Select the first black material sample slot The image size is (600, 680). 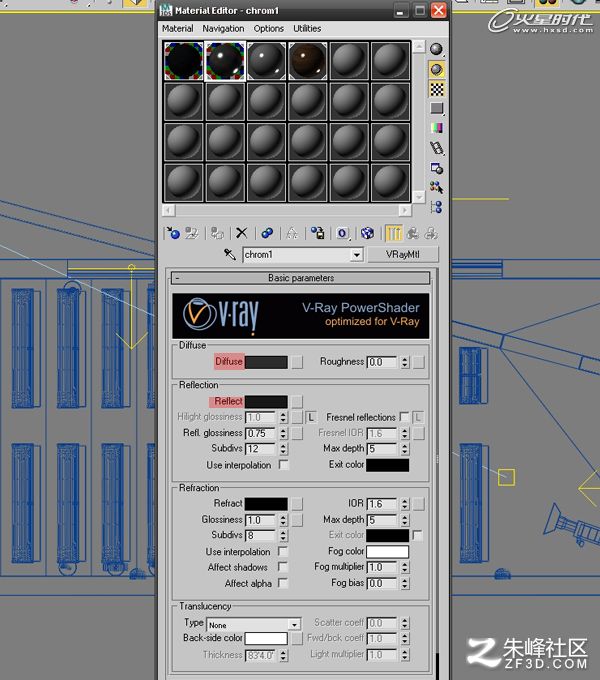[184, 61]
